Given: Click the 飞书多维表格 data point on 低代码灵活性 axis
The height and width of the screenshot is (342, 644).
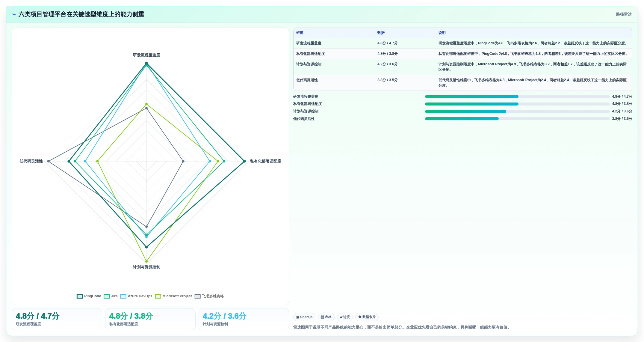Looking at the screenshot, I should point(49,161).
